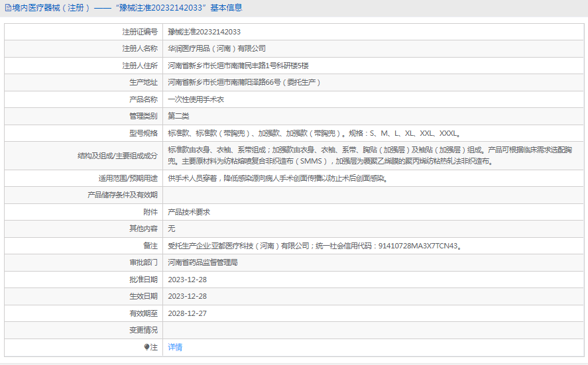This screenshot has height=365, width=588.
Task: Click the 产品名称 label
Action: point(143,99)
